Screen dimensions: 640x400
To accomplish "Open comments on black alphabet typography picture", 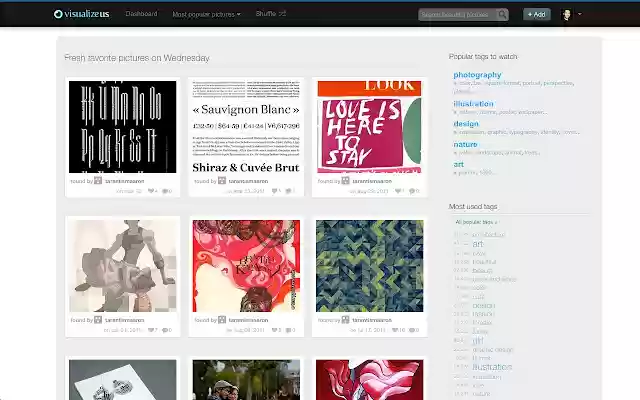I will coord(167,191).
